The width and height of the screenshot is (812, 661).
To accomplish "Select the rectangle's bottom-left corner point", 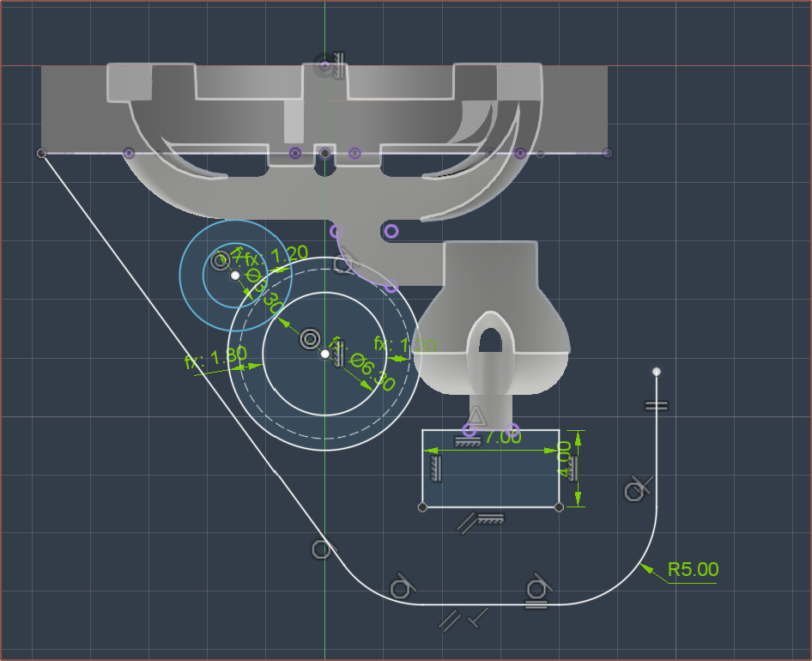I will [x=422, y=507].
